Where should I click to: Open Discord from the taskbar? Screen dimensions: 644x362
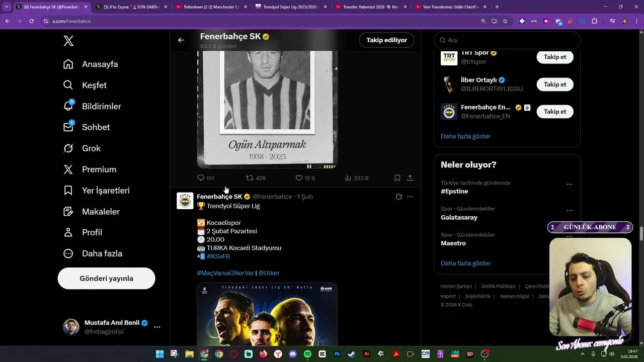293,354
